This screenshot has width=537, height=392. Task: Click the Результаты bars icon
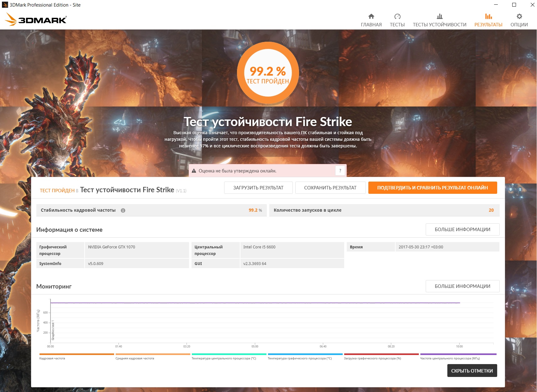coord(488,16)
